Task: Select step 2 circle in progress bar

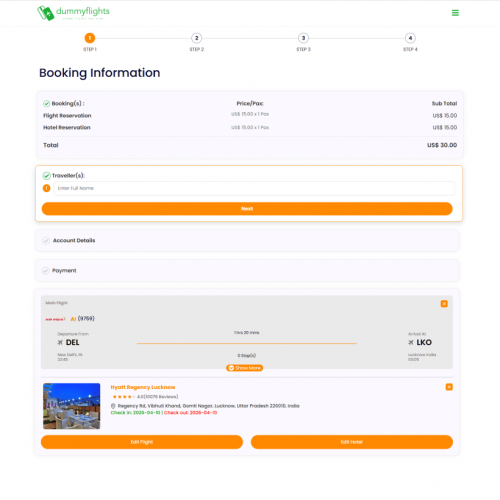Action: 197,38
